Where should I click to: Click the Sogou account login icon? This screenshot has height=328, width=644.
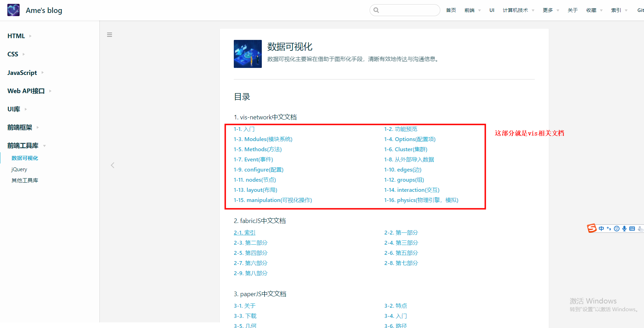(641, 228)
